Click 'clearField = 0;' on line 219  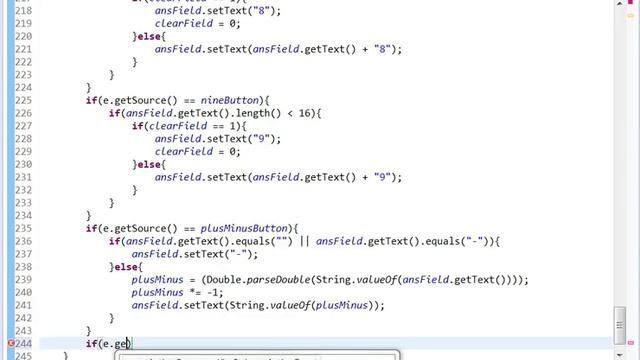pyautogui.click(x=198, y=24)
